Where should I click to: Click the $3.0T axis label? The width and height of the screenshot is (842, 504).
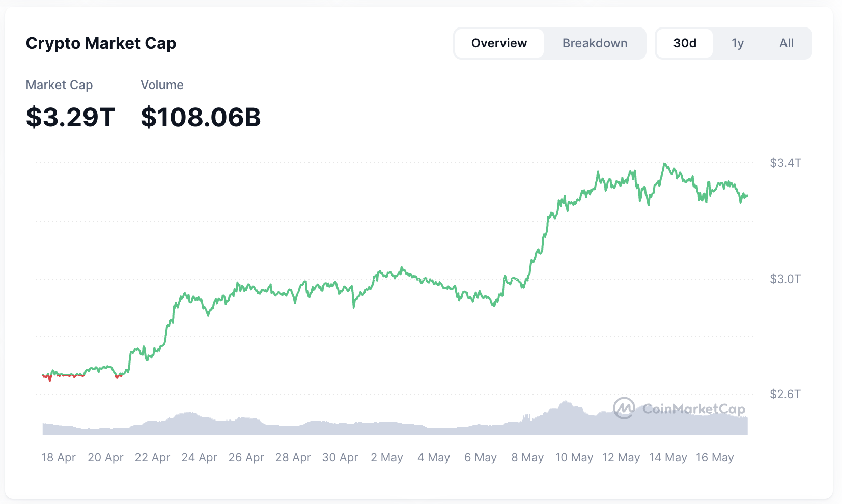(785, 279)
